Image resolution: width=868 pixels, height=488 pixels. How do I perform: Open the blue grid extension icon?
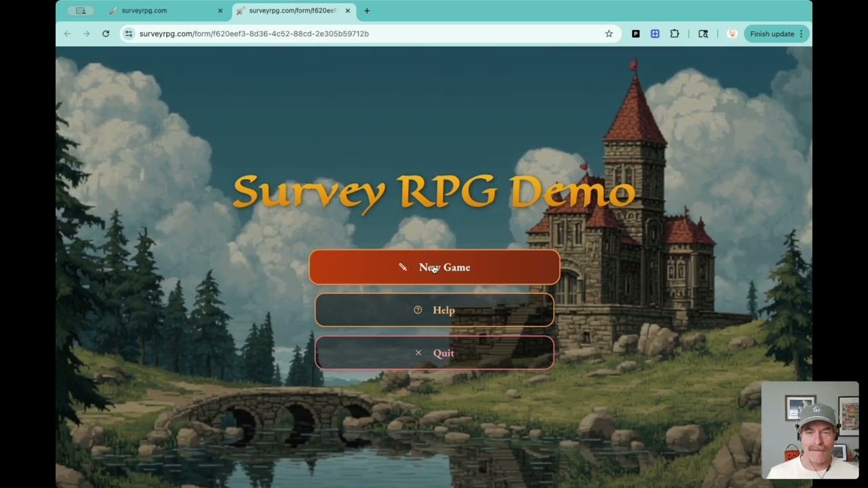pos(654,33)
